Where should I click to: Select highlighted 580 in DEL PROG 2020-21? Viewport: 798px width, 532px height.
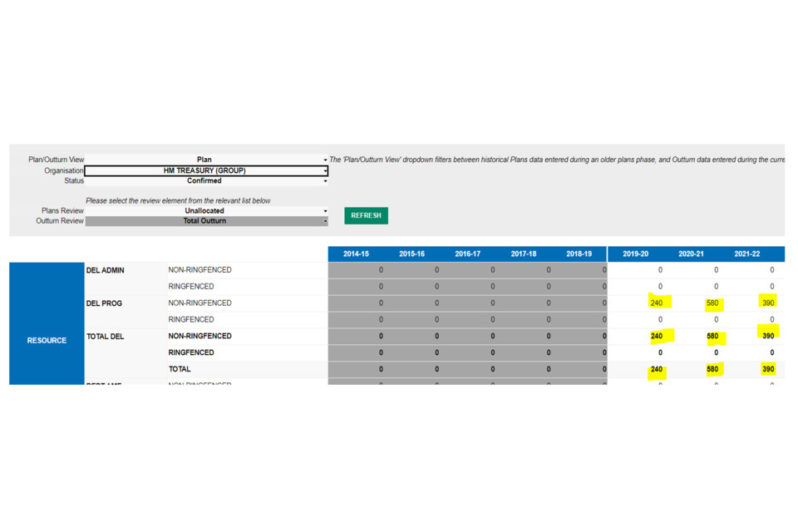pos(712,303)
